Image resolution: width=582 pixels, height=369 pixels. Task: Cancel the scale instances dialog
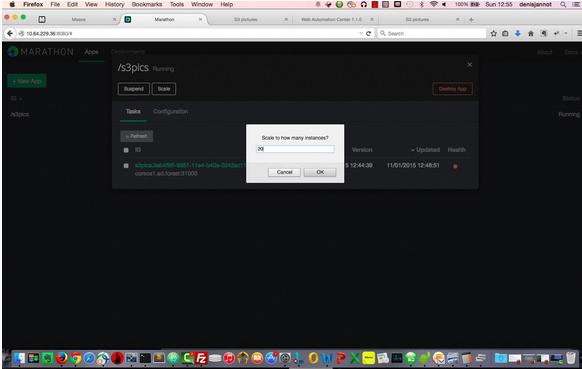click(284, 172)
